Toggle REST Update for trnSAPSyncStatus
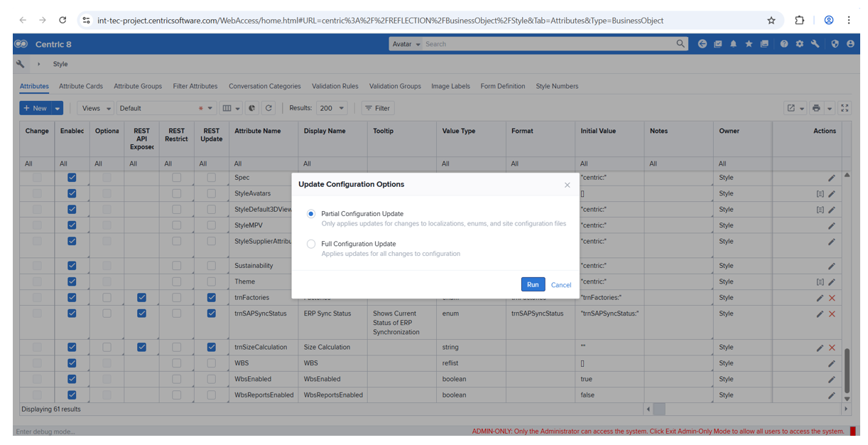The height and width of the screenshot is (445, 868). [x=211, y=313]
